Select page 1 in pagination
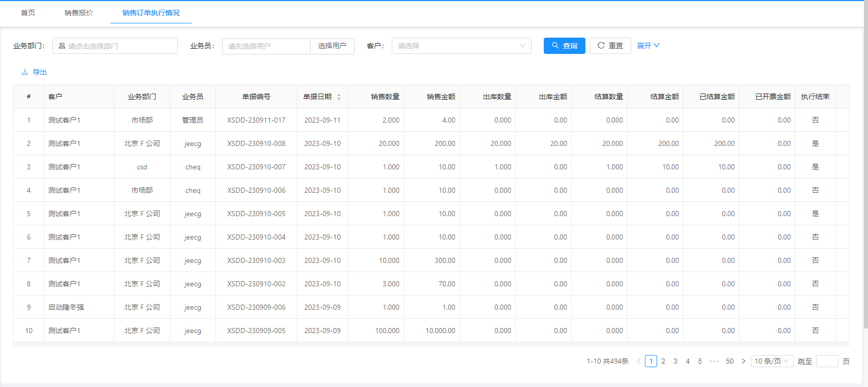868x387 pixels. coord(651,361)
